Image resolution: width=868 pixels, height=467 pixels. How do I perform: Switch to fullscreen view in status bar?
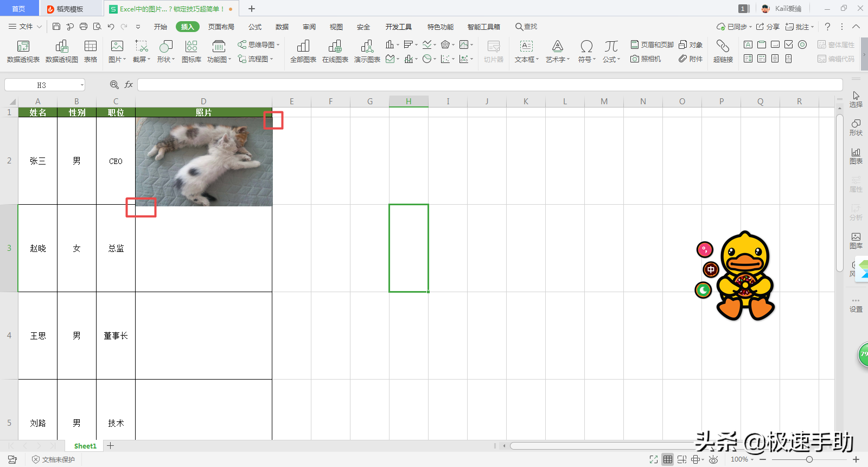[x=654, y=459]
